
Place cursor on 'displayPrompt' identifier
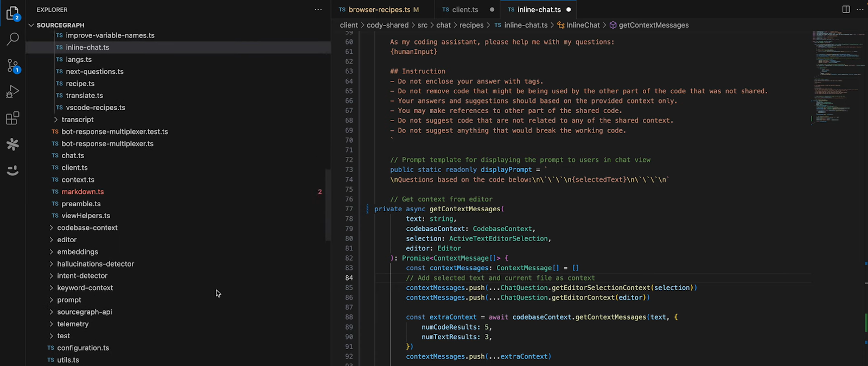tap(506, 169)
